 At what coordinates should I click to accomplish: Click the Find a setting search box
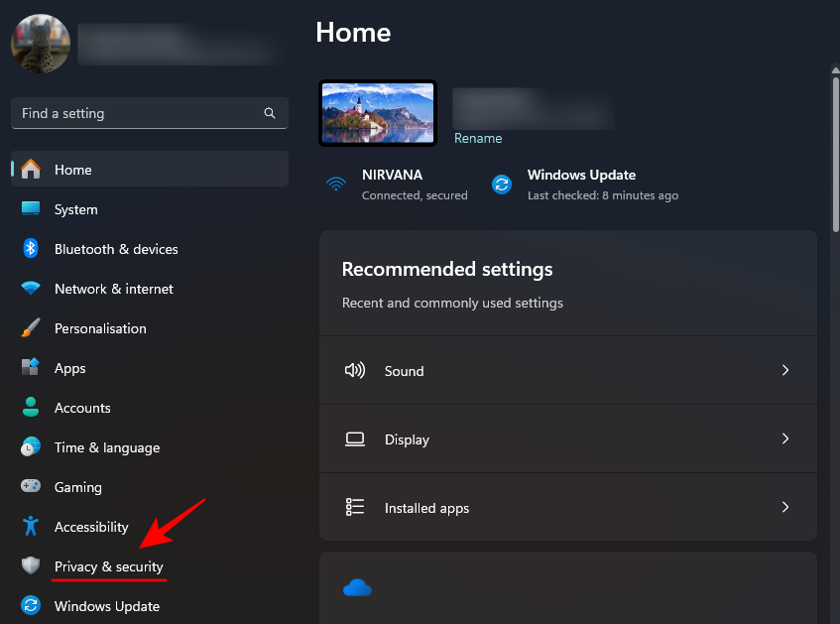pos(150,113)
